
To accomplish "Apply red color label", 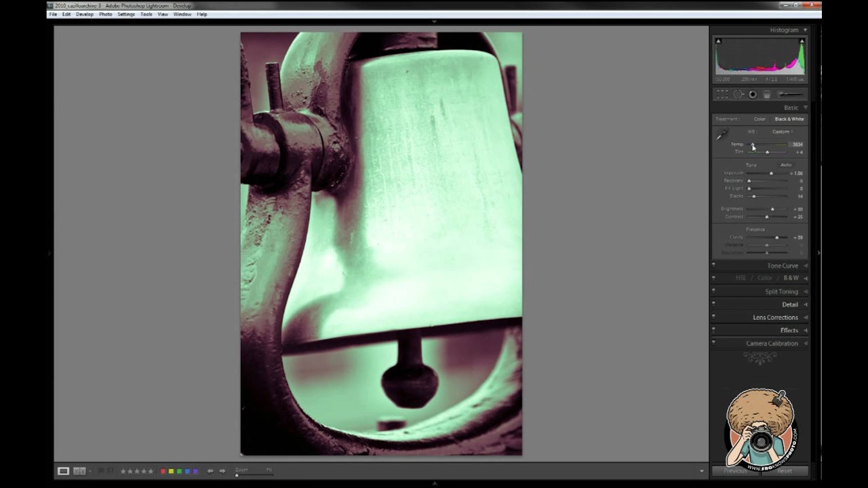I will (163, 471).
